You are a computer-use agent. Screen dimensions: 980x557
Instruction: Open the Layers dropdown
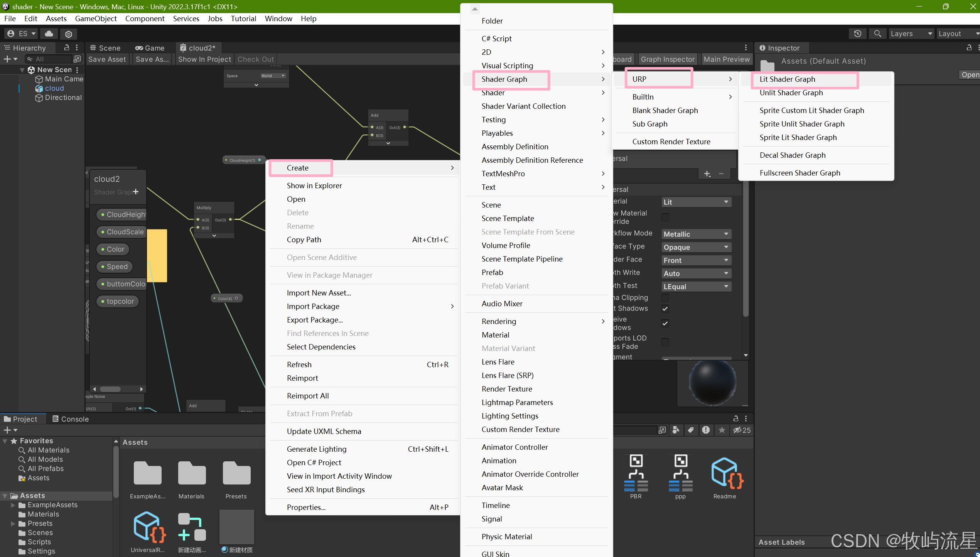[x=911, y=34]
